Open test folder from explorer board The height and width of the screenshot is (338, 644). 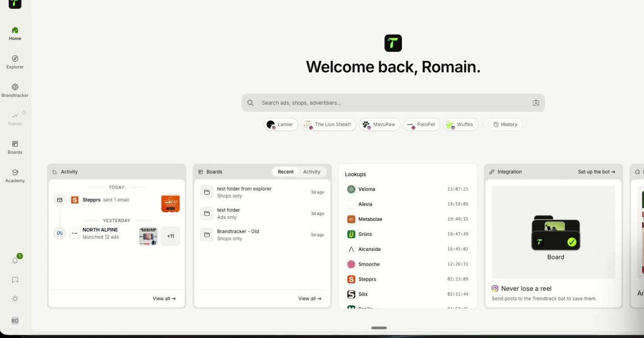click(262, 192)
